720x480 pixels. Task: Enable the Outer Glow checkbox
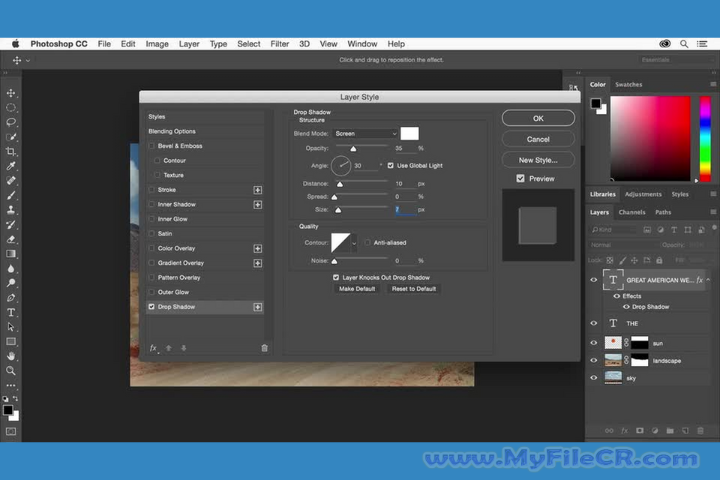(152, 292)
